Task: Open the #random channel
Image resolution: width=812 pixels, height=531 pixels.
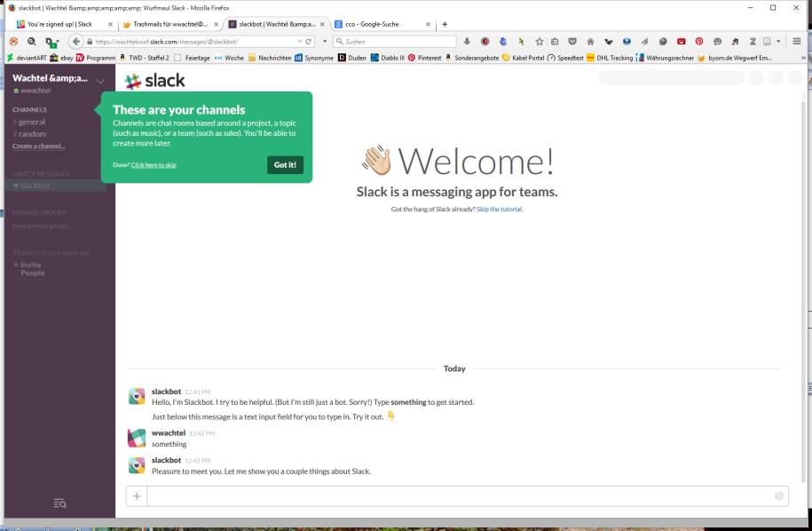Action: [x=29, y=134]
